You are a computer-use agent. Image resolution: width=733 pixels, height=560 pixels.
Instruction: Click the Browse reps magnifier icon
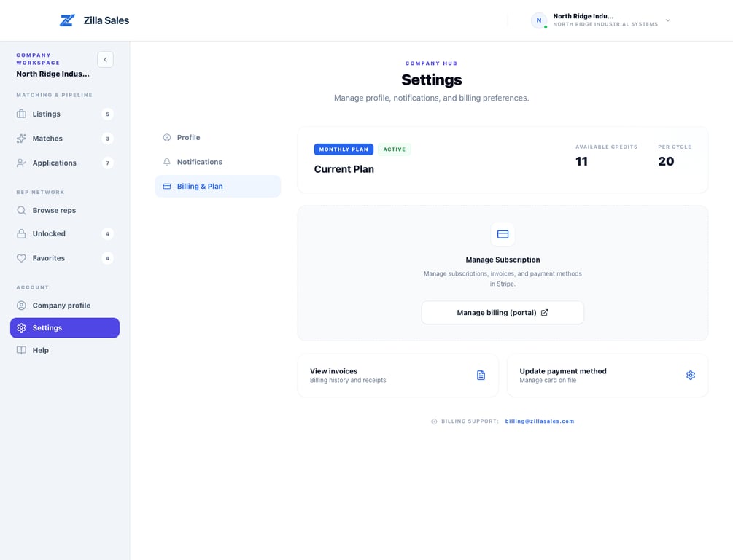pyautogui.click(x=21, y=210)
